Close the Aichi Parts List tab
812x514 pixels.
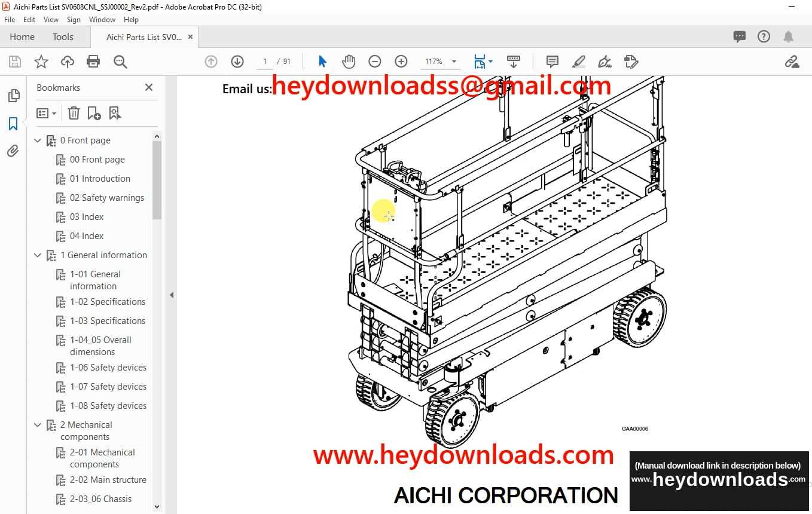[190, 37]
